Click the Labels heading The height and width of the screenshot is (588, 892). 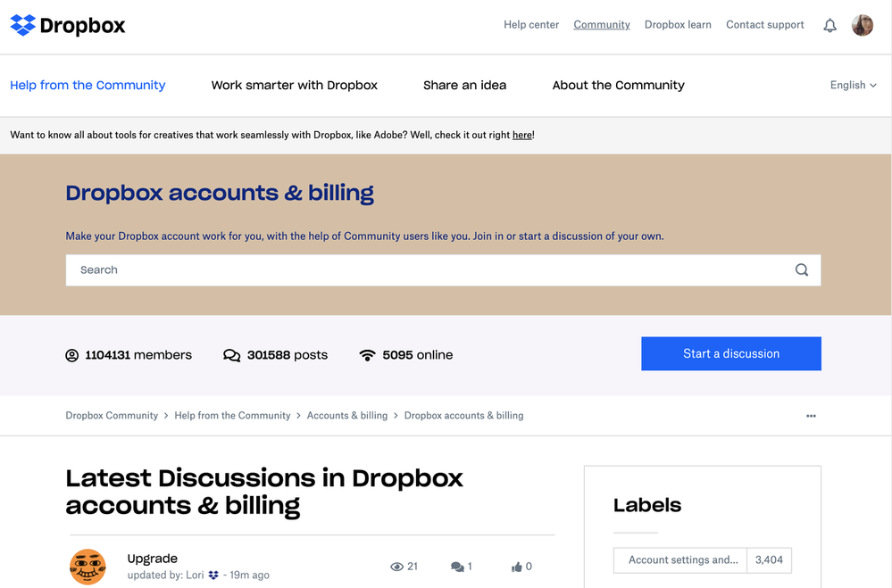click(x=646, y=505)
